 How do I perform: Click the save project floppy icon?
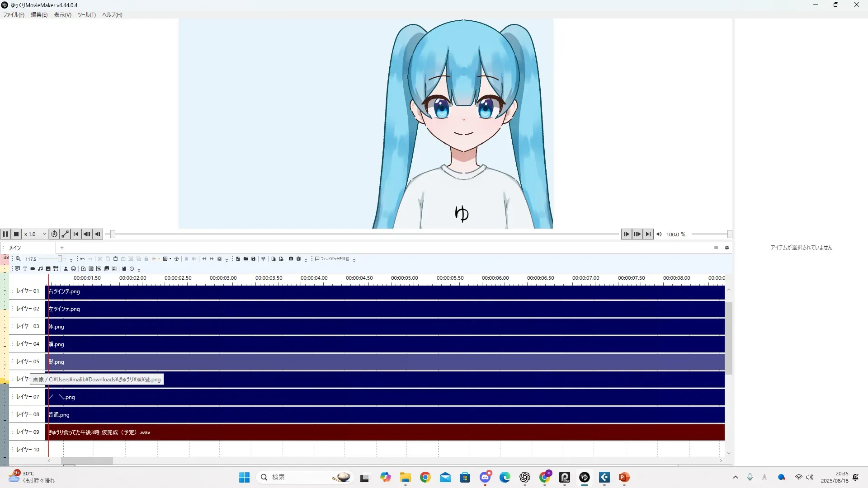pos(253,259)
